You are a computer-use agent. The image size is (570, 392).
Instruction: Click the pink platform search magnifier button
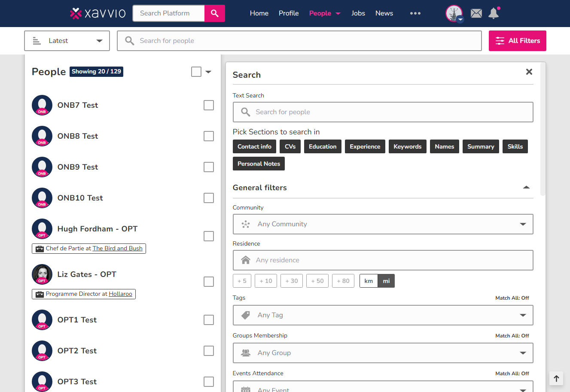coord(215,13)
